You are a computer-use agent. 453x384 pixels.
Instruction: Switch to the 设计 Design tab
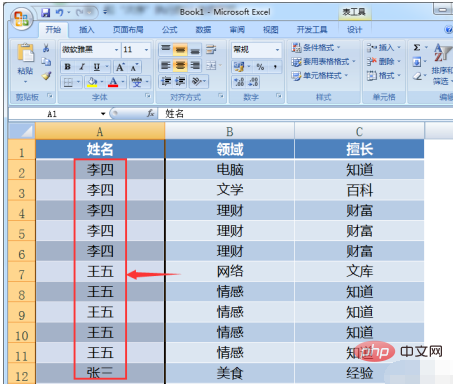point(354,30)
